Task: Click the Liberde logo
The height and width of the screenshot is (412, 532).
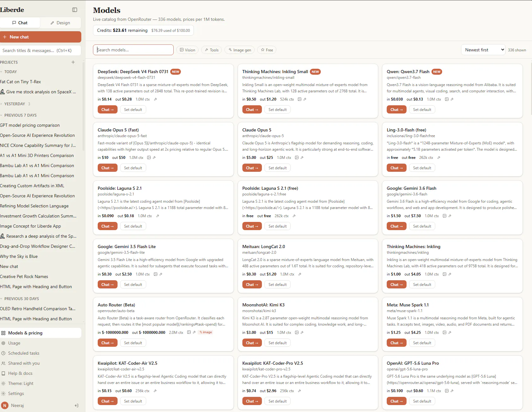Action: coord(12,10)
